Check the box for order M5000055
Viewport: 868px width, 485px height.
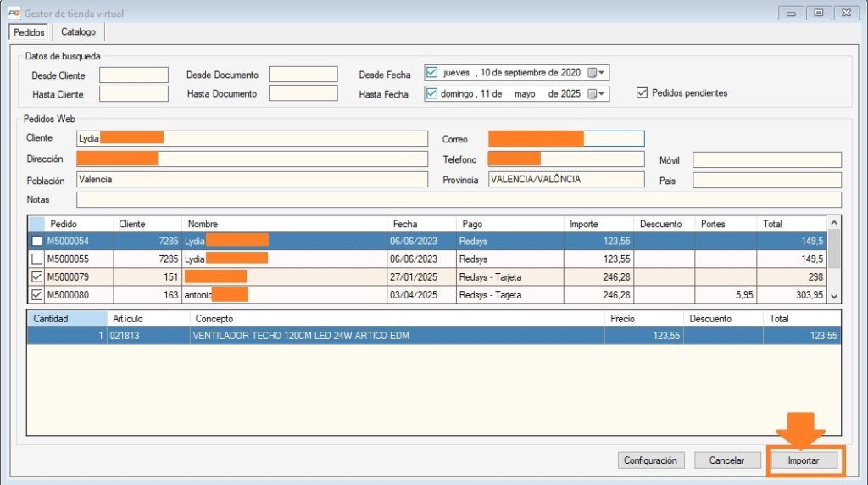coord(36,259)
